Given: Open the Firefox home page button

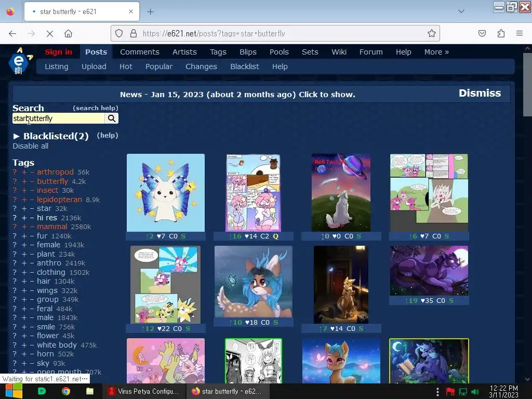Looking at the screenshot, I should (69, 34).
